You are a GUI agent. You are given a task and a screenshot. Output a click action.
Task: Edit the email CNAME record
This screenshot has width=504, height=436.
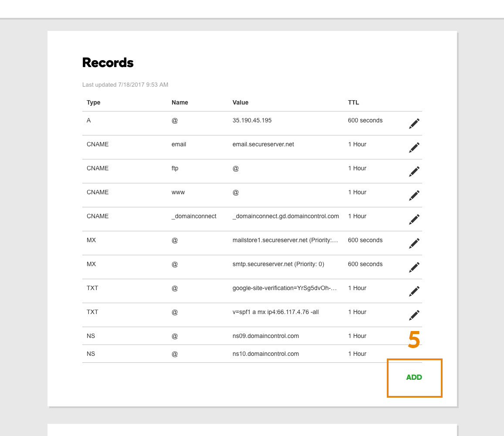click(x=414, y=148)
